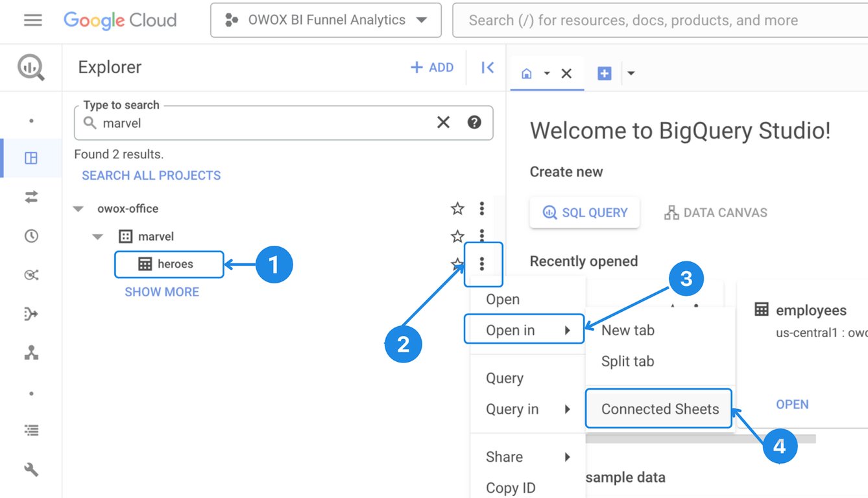Expand the Query in submenu
Viewport: 868px width, 498px height.
tap(527, 409)
